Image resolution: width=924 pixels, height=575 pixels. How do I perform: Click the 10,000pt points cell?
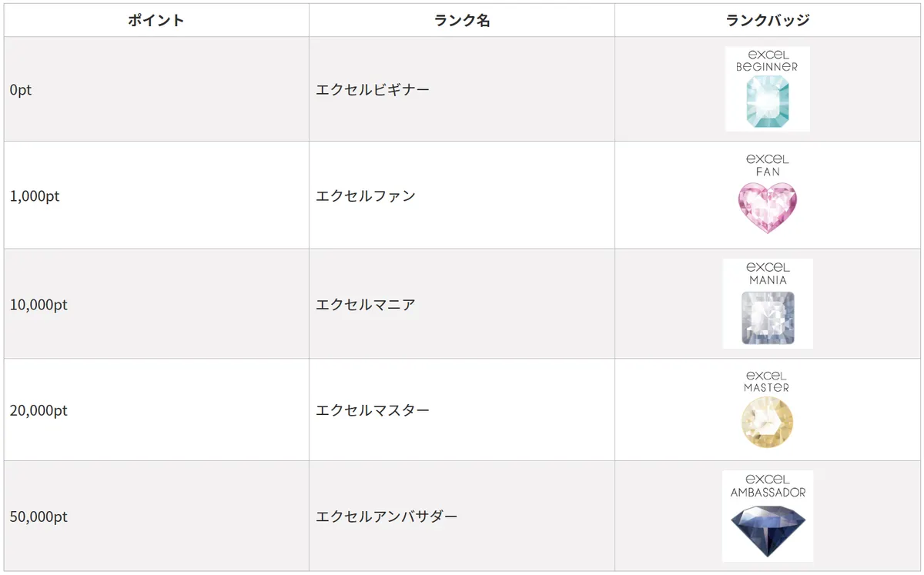(x=156, y=304)
